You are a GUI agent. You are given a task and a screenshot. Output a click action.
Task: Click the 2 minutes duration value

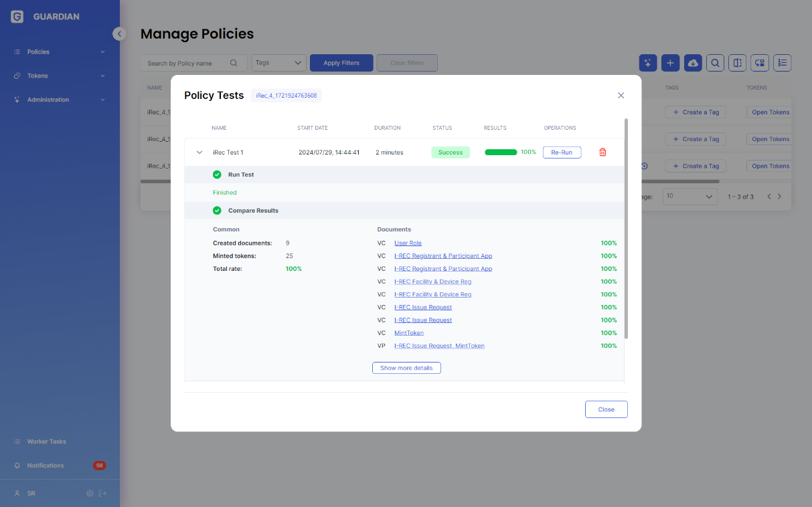[x=390, y=153]
